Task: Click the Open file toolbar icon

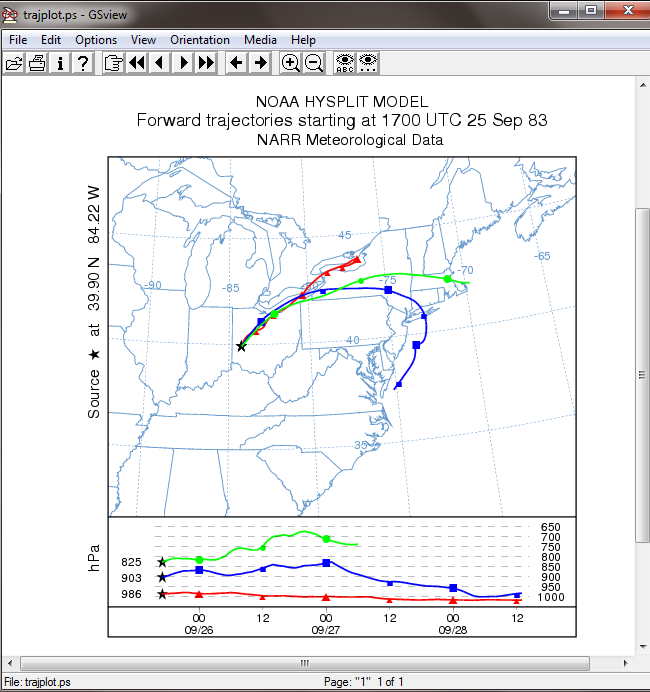Action: [x=14, y=63]
